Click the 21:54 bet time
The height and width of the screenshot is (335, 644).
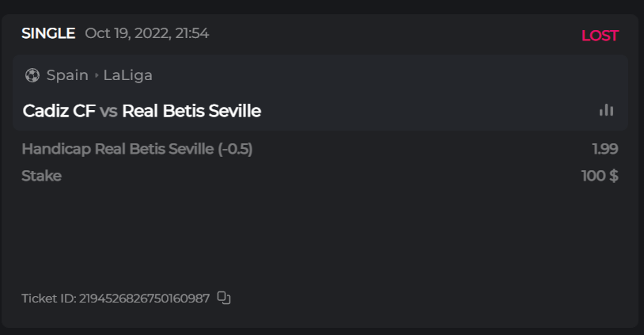[x=191, y=33]
